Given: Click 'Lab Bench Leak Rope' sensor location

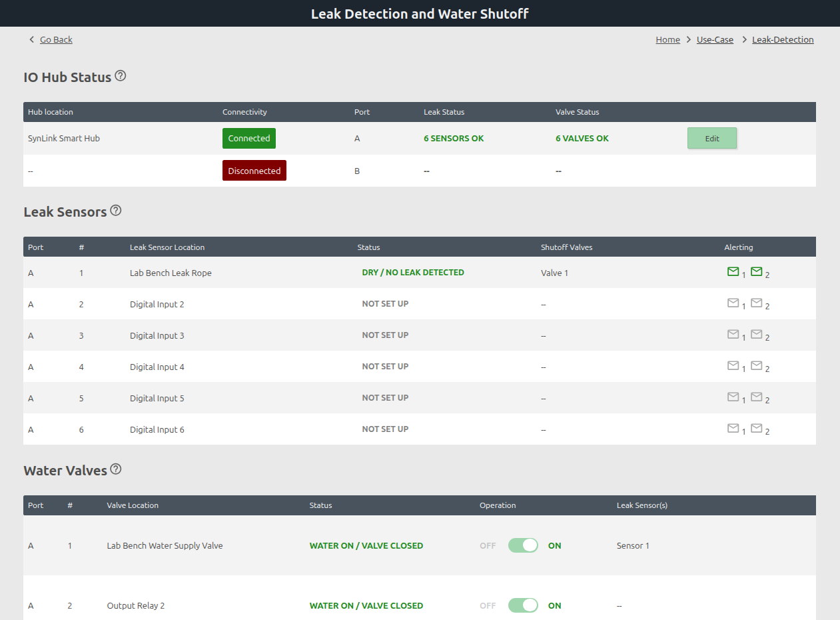Looking at the screenshot, I should [x=171, y=273].
